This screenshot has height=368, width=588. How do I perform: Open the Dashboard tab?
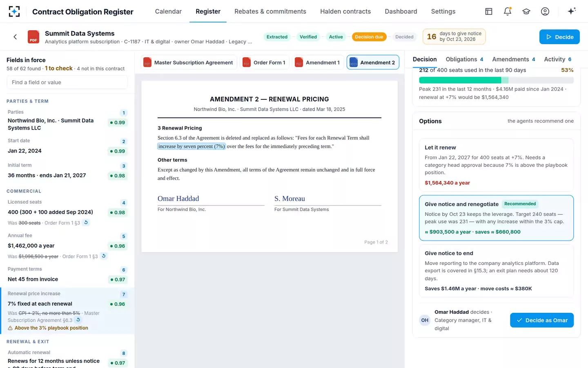(401, 11)
